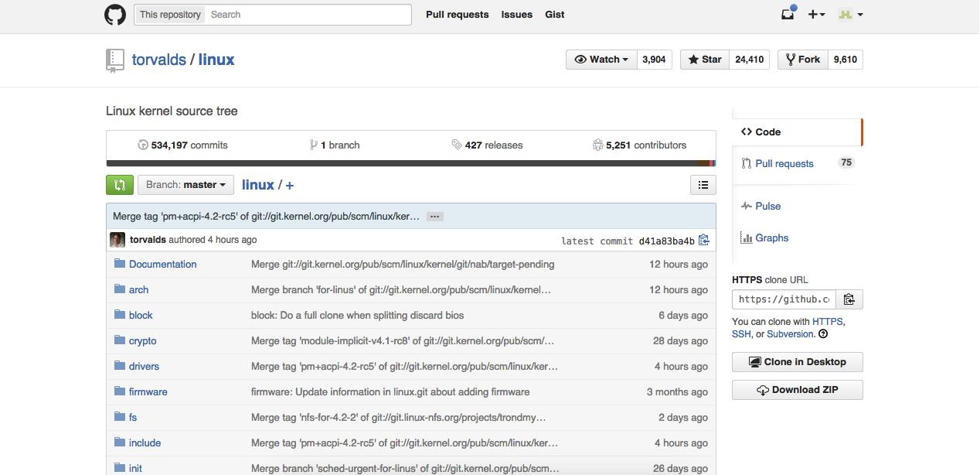
Task: Open the firmware update information commit message
Action: 390,391
